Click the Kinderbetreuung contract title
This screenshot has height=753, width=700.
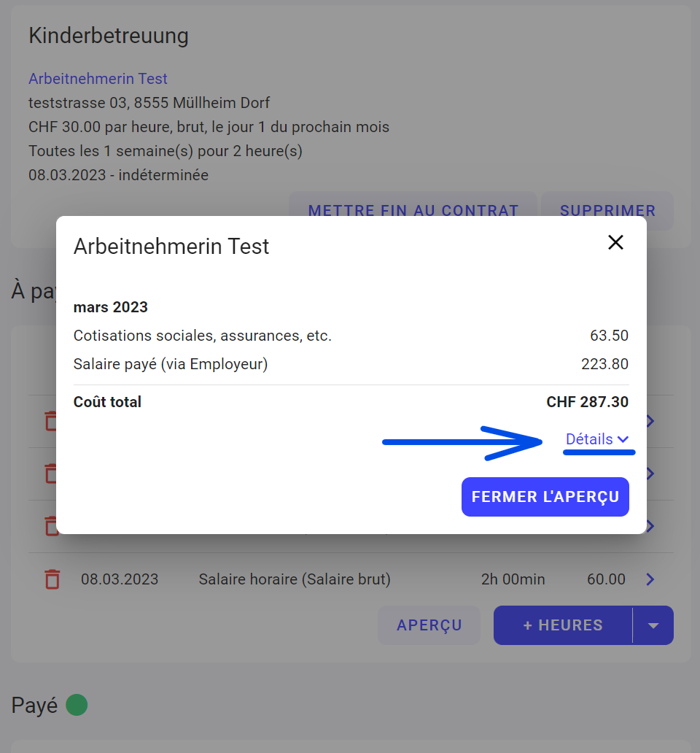[x=109, y=36]
